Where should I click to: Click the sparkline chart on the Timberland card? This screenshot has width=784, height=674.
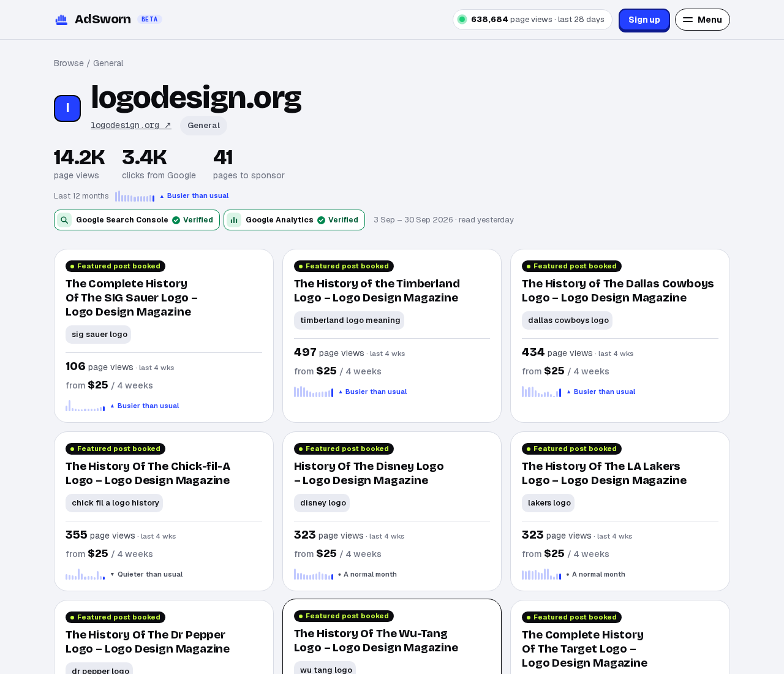point(314,392)
